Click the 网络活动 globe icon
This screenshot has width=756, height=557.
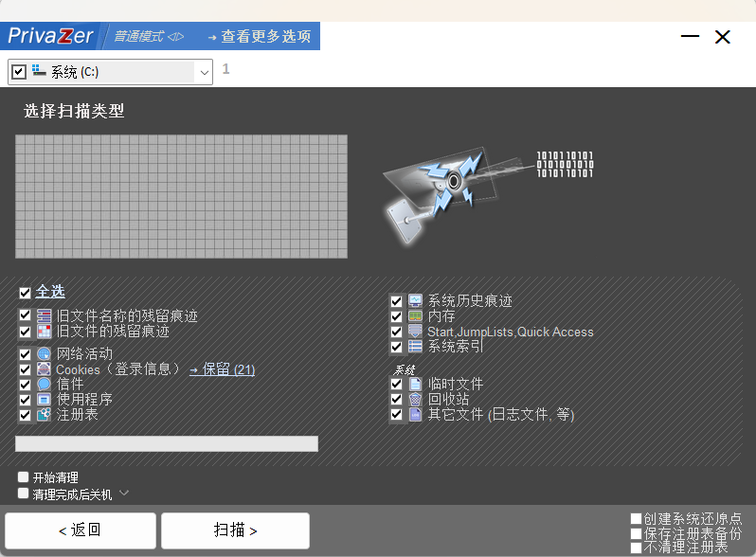pos(44,353)
